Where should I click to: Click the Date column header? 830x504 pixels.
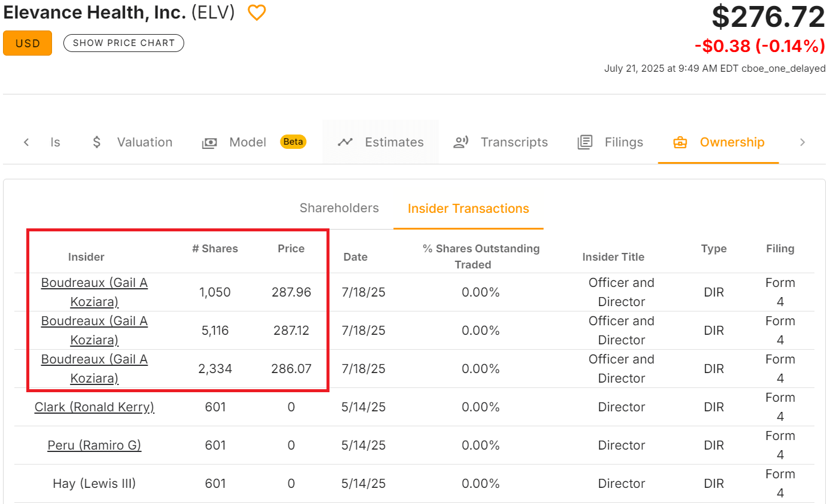click(x=355, y=257)
